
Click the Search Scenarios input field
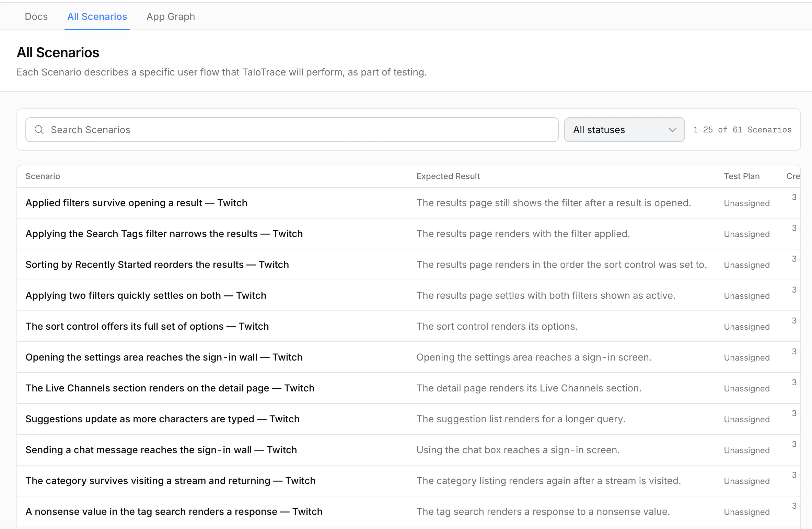[x=292, y=130]
